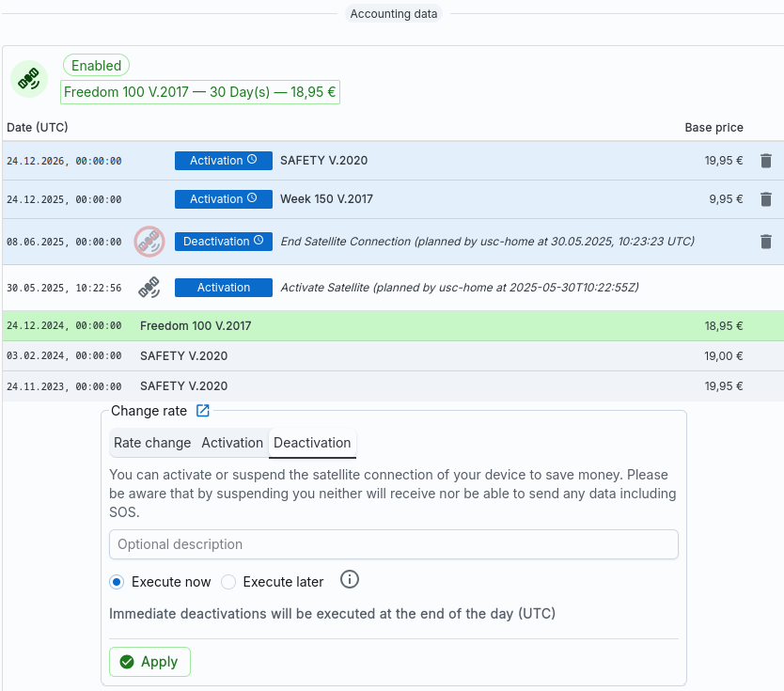Click the info icon next to Execute later

(x=349, y=580)
